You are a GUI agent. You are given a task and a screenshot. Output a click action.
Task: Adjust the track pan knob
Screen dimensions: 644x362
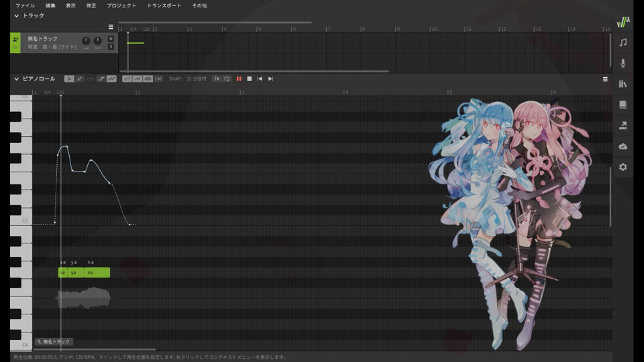(98, 41)
